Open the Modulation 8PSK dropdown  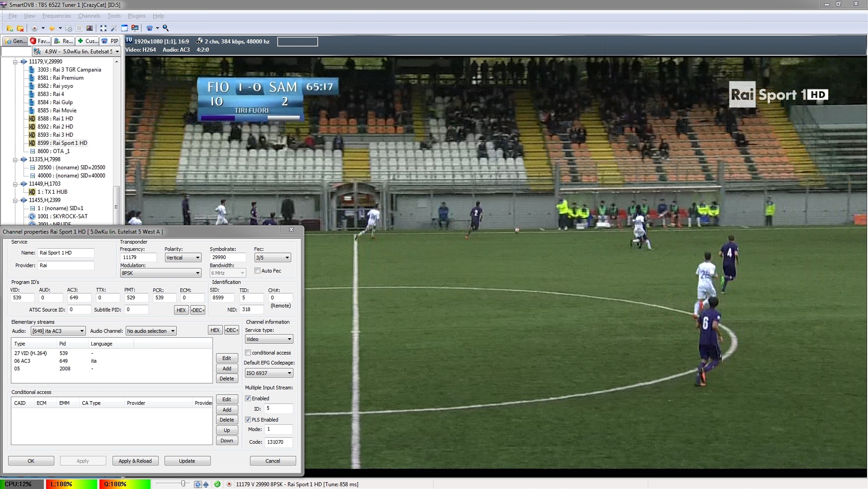pyautogui.click(x=160, y=273)
